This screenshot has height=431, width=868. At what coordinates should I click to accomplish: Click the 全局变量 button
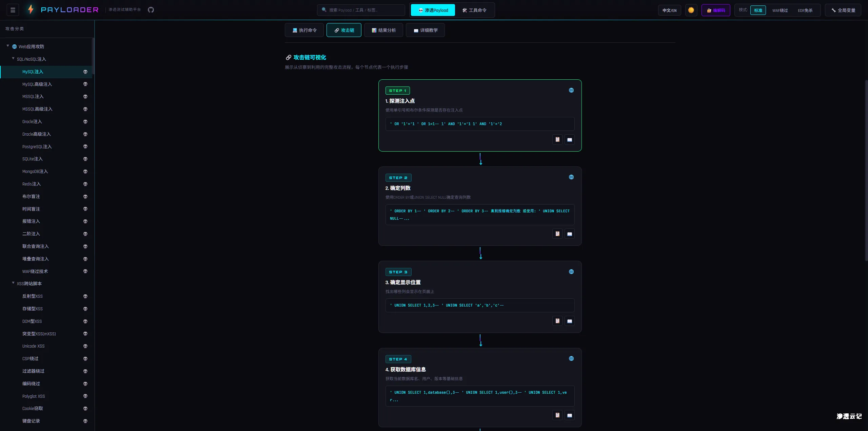(x=843, y=10)
